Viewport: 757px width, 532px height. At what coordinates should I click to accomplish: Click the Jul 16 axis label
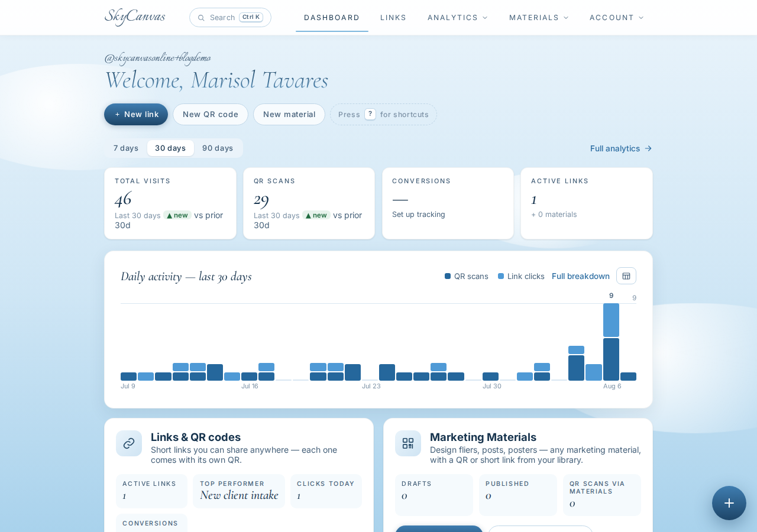click(250, 386)
